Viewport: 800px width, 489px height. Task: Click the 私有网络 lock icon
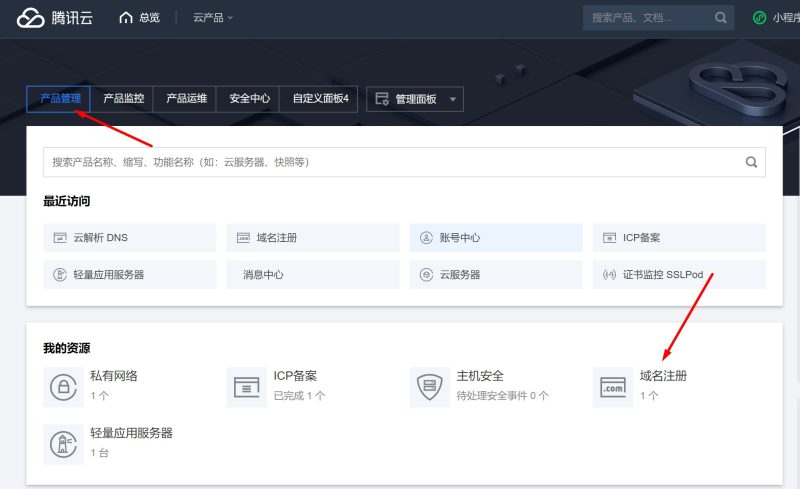click(x=63, y=386)
